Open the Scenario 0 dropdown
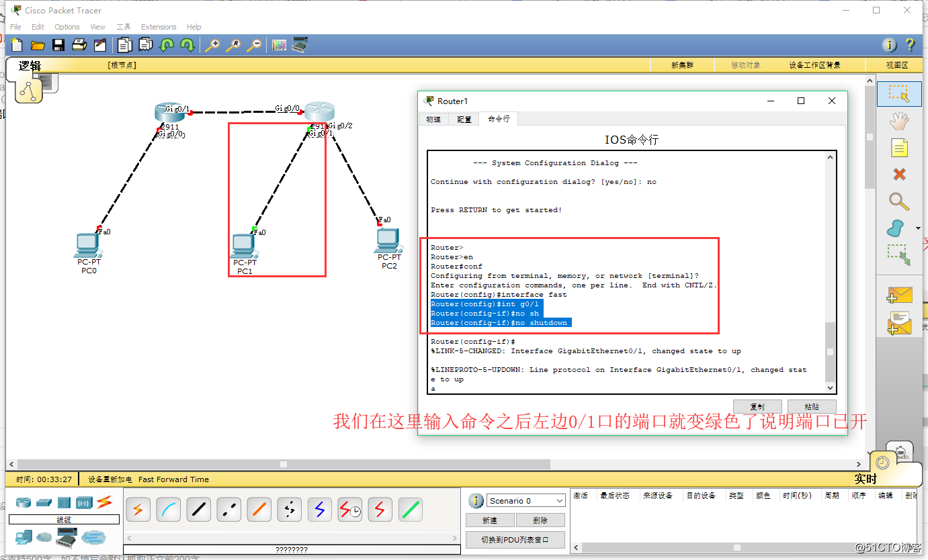The height and width of the screenshot is (560, 928). 526,501
